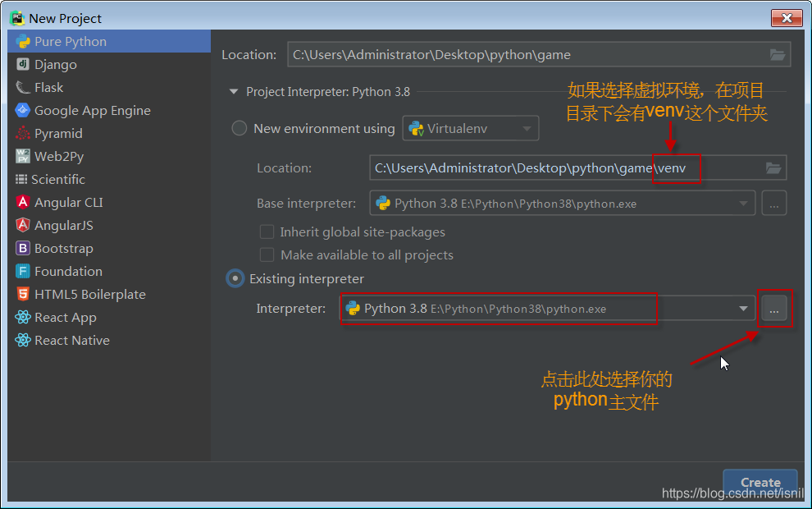Screen dimensions: 812x509
Task: Open the Base interpreter dropdown
Action: point(563,203)
